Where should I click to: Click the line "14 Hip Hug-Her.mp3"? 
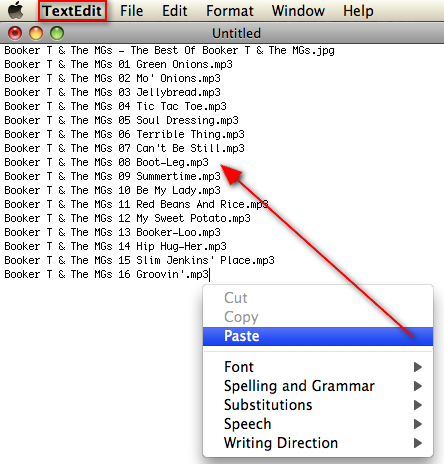pos(115,247)
